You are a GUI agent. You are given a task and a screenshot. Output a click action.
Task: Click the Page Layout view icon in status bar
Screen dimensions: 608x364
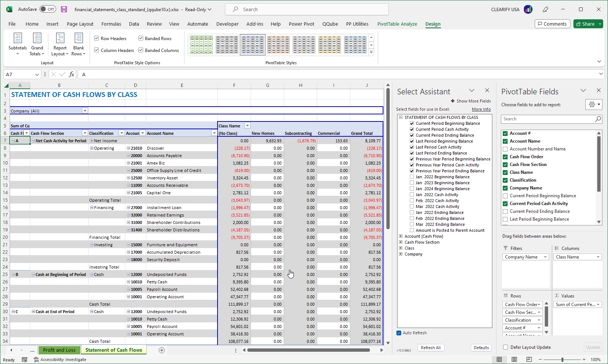(x=514, y=359)
